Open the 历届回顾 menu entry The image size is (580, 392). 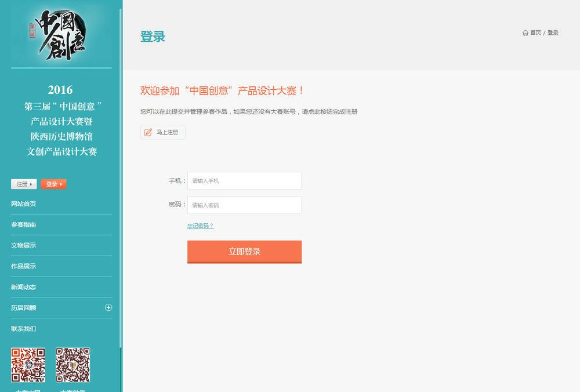point(24,308)
